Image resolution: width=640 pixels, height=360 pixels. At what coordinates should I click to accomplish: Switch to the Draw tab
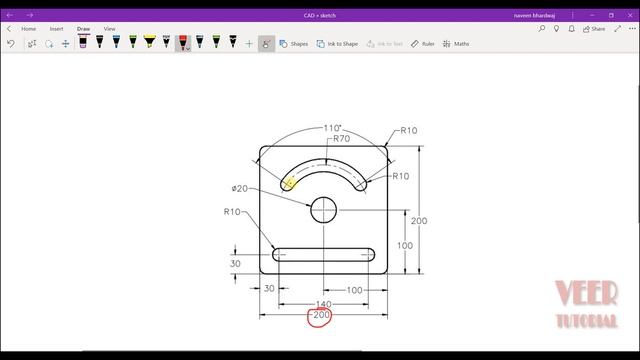(x=83, y=29)
